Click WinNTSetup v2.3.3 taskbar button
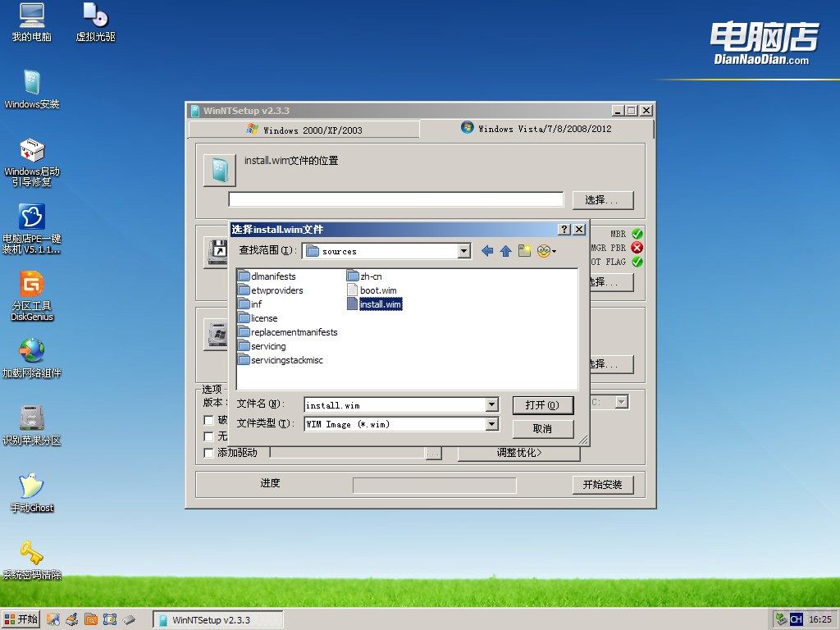The width and height of the screenshot is (840, 630). point(218,620)
